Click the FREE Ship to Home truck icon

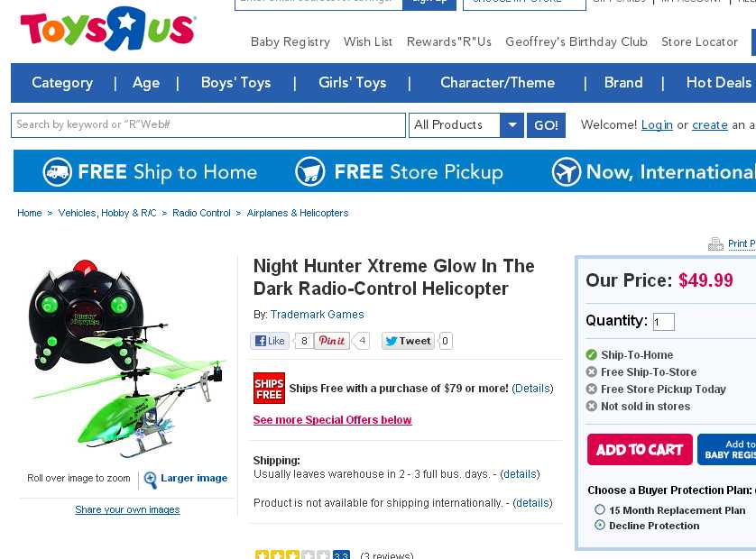coord(58,172)
